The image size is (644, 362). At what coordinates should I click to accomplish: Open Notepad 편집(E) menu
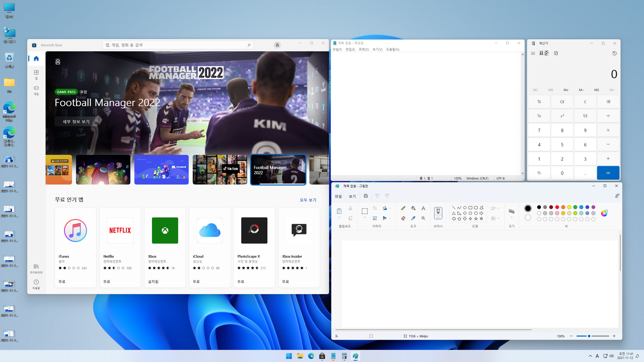click(350, 50)
